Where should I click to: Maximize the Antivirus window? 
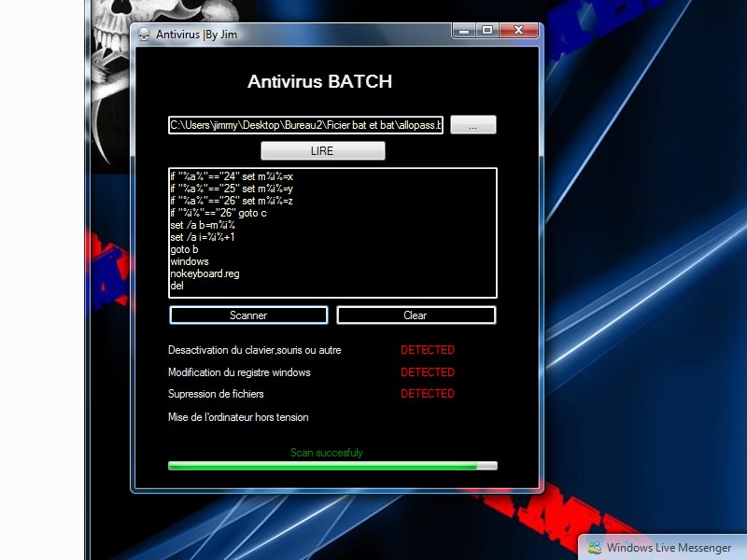click(x=486, y=31)
